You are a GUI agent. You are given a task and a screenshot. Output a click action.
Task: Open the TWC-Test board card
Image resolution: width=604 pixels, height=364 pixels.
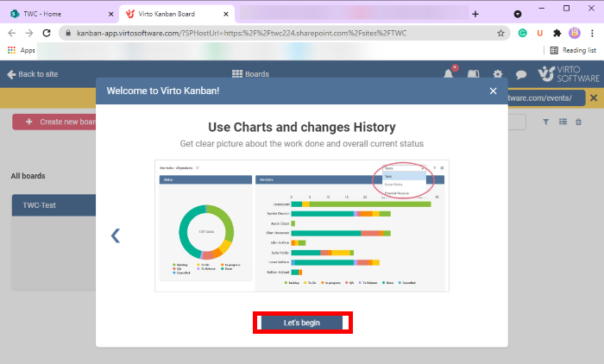53,242
